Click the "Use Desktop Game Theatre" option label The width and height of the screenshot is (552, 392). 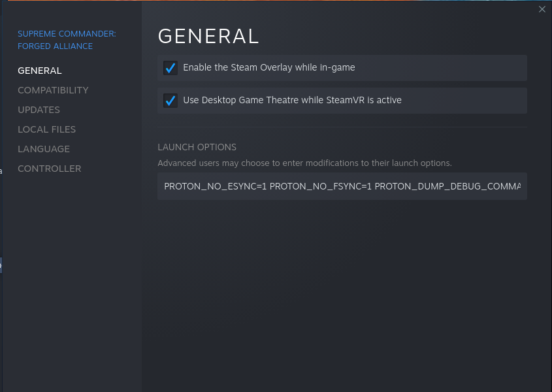click(292, 101)
